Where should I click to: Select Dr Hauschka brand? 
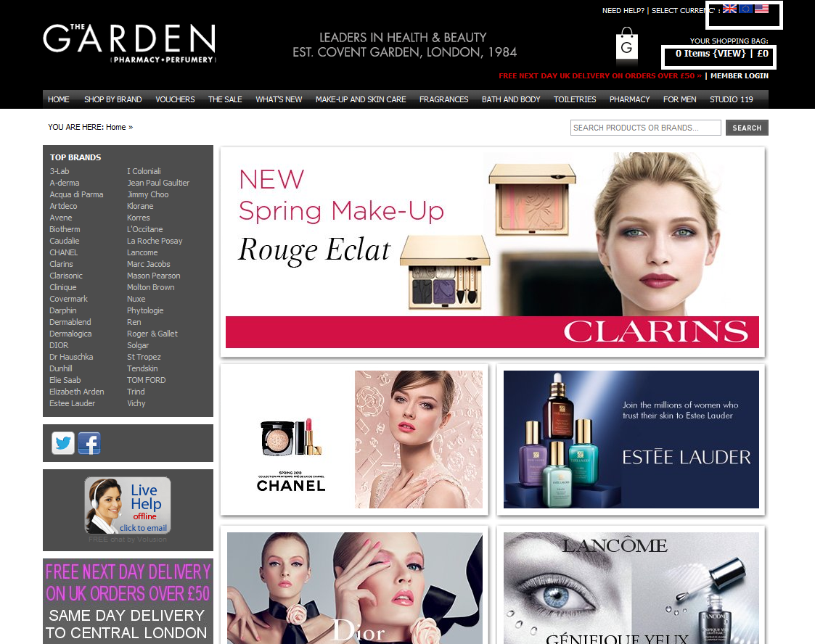[x=71, y=357]
